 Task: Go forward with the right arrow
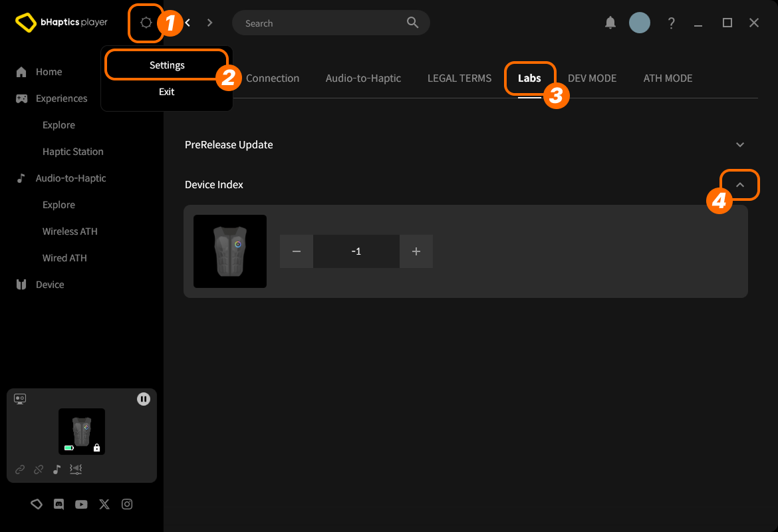tap(210, 23)
